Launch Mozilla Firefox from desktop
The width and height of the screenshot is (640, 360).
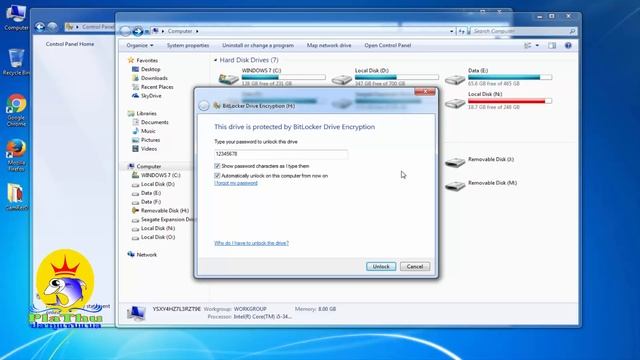[16, 155]
